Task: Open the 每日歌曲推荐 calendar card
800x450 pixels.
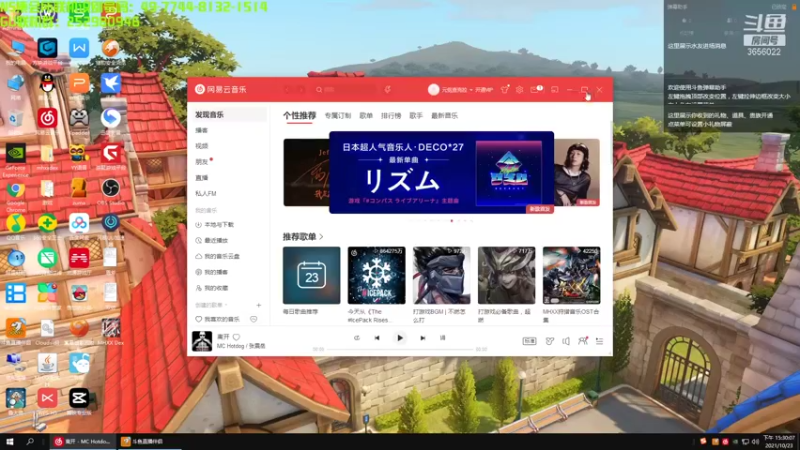Action: [x=311, y=276]
